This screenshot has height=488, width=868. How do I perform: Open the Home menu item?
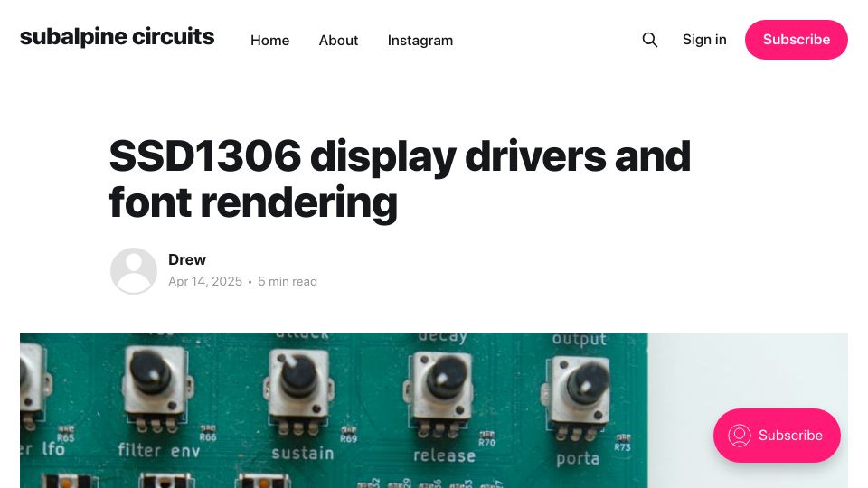coord(269,41)
